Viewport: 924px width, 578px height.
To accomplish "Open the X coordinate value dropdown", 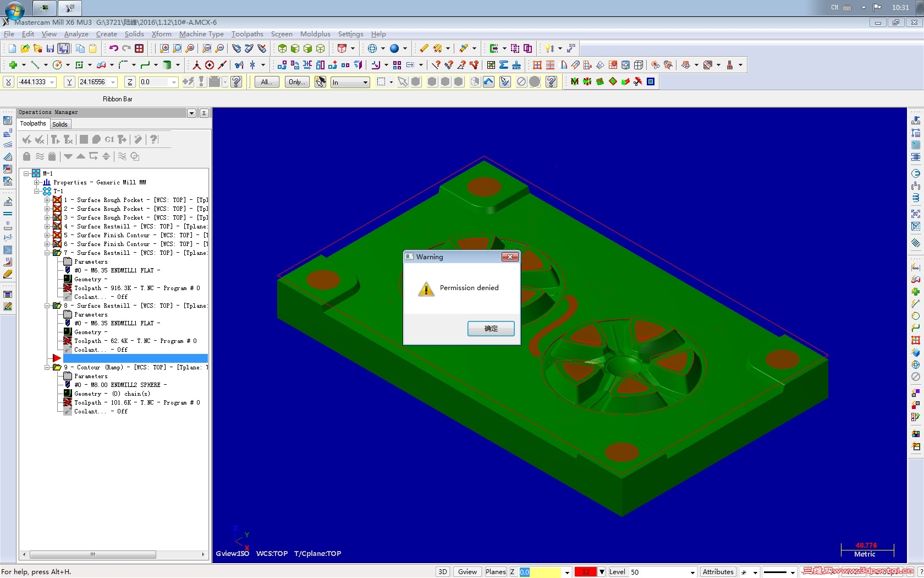I will [x=52, y=83].
